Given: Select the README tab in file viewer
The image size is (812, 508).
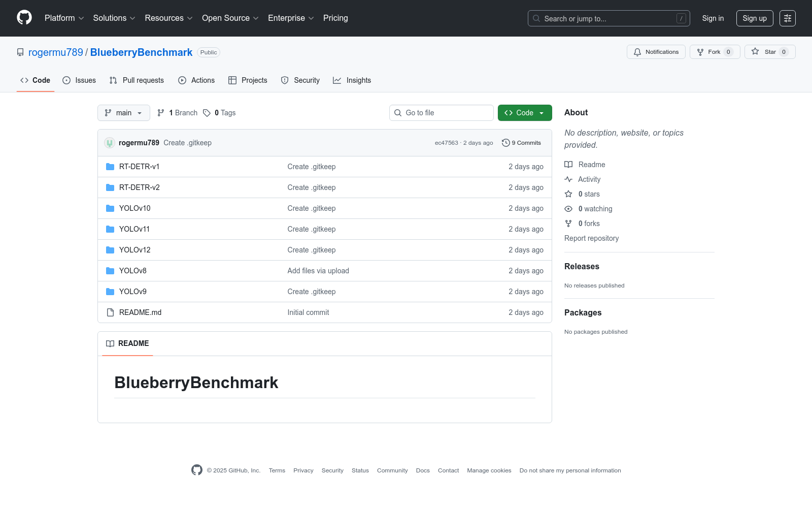Looking at the screenshot, I should click(x=127, y=343).
